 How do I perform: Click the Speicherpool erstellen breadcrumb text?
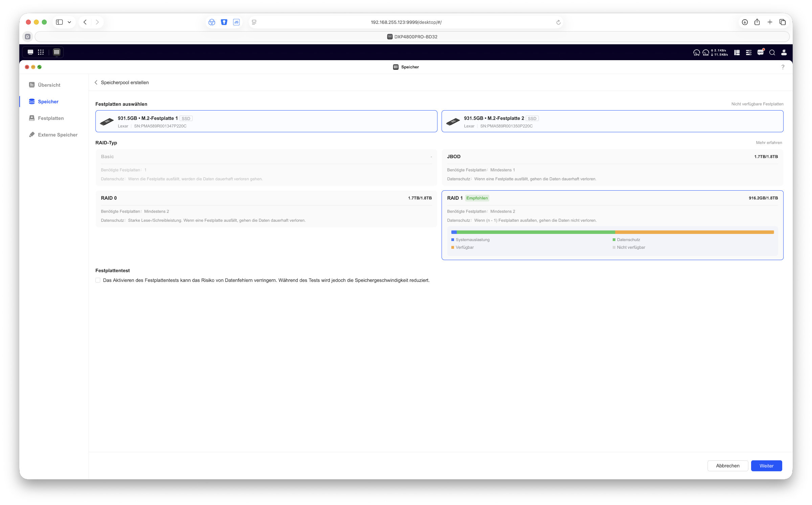(125, 82)
